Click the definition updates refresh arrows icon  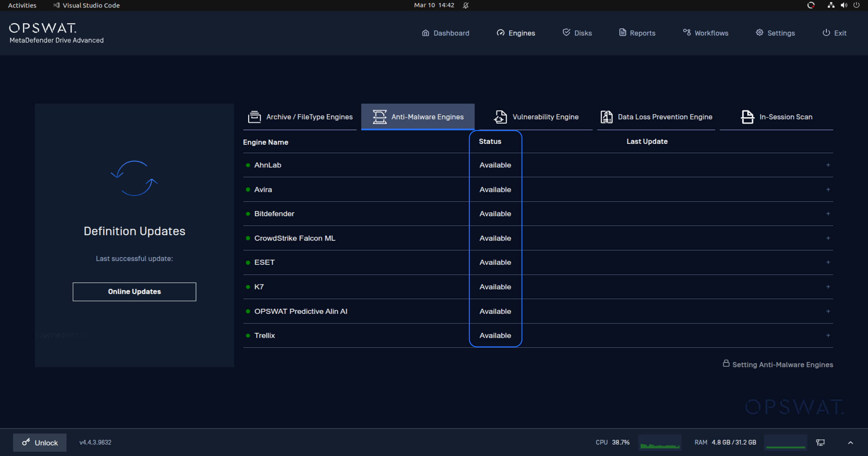coord(134,178)
